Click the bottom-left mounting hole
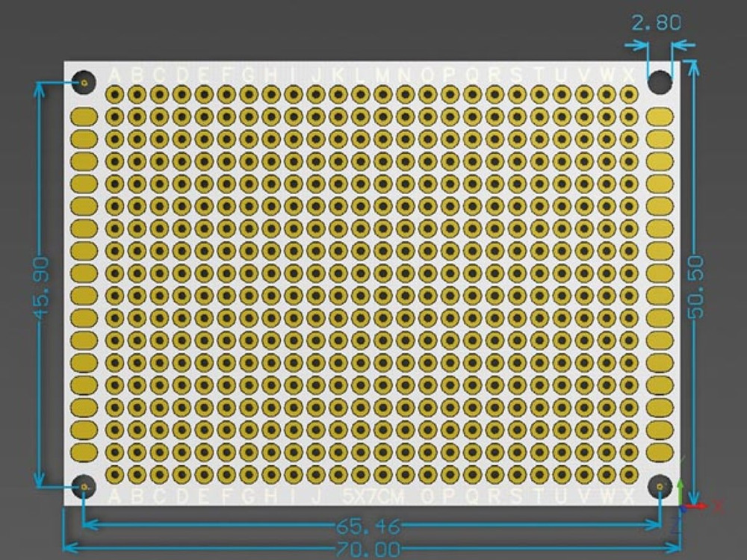Viewport: 747px width, 560px height. pos(84,487)
